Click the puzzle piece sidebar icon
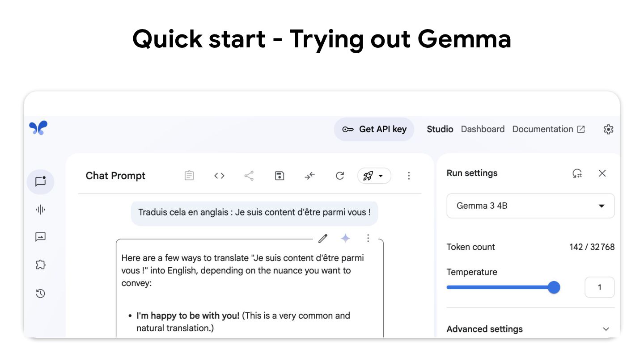Screen dimensions: 644x362 coord(41,265)
